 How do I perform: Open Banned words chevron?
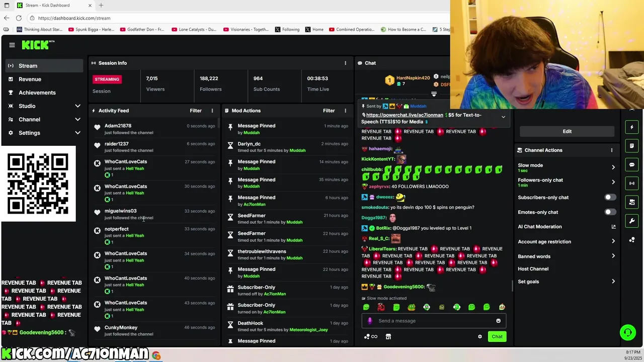[x=613, y=256]
